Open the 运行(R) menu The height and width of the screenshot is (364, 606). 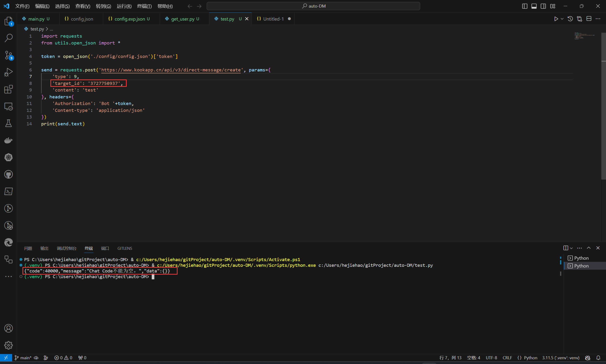click(124, 6)
